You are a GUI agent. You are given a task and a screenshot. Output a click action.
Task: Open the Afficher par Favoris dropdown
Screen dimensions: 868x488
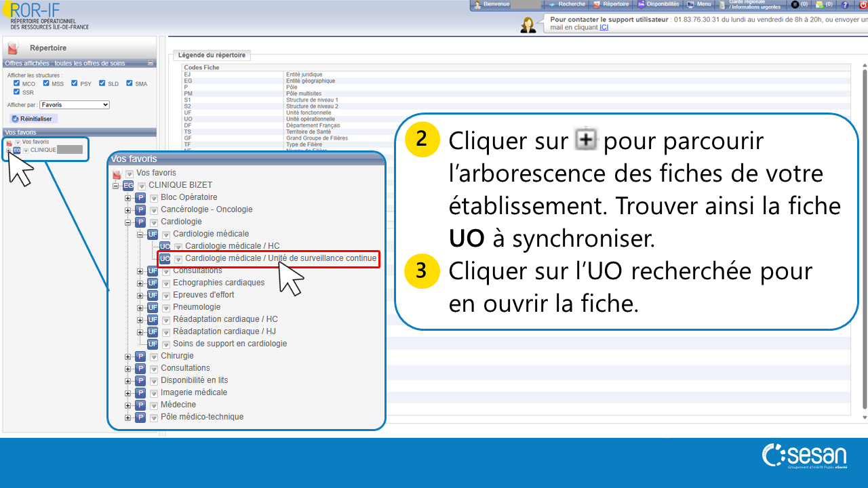click(x=75, y=105)
